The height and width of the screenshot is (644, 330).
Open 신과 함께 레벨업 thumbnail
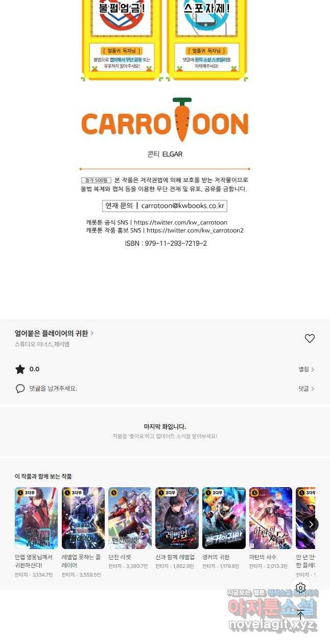click(177, 518)
